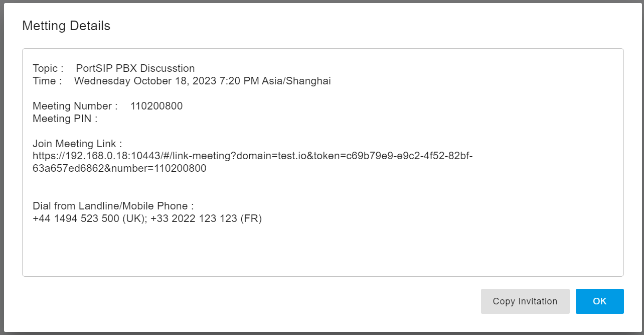Click the Join Meeting Link label
The height and width of the screenshot is (335, 644).
[77, 144]
